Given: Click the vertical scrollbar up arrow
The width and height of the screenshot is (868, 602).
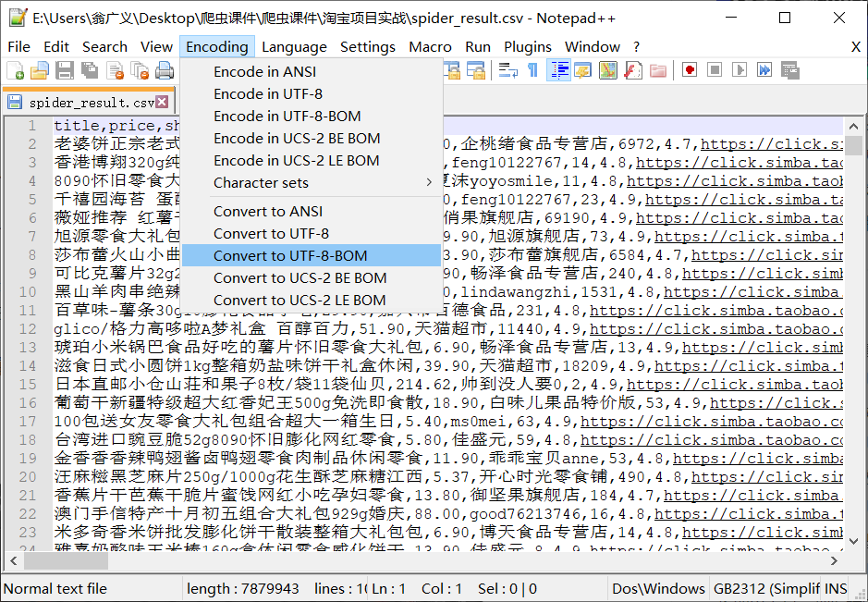Looking at the screenshot, I should tap(853, 127).
